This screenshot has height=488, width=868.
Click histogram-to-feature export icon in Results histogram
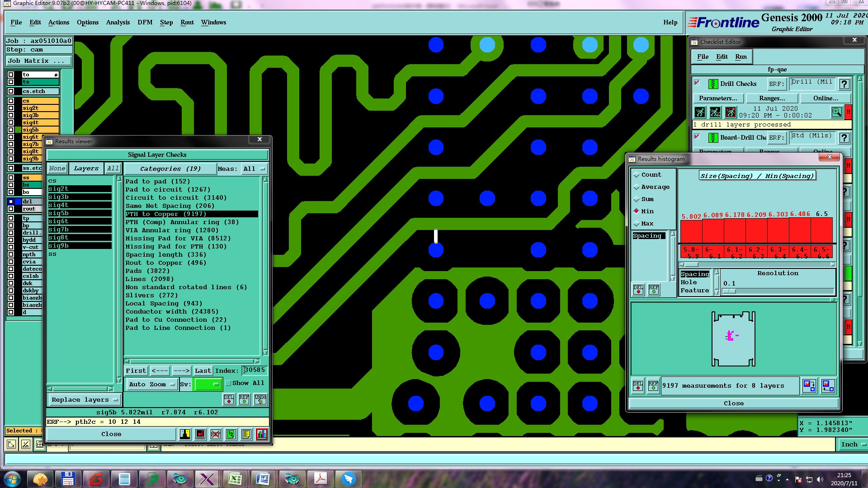coord(809,385)
